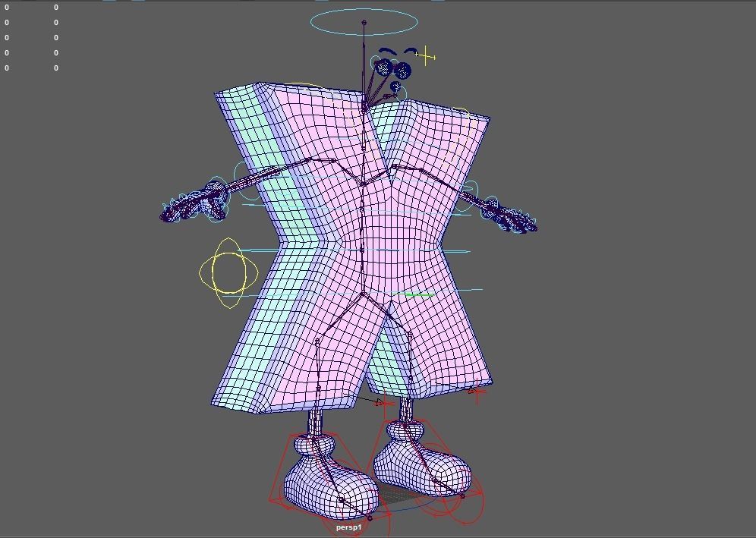This screenshot has width=756, height=538.
Task: Select red knee locator between the legs
Action: [384, 404]
